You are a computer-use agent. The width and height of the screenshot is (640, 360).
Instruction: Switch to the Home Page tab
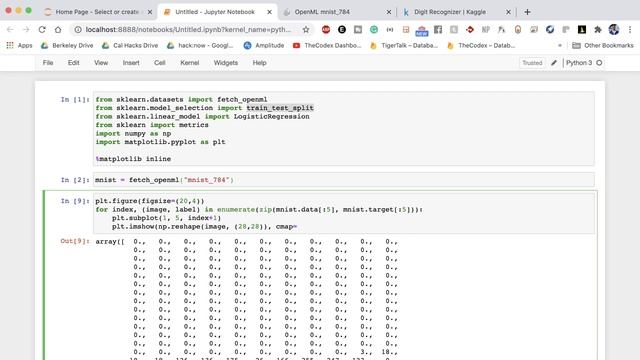pyautogui.click(x=98, y=12)
